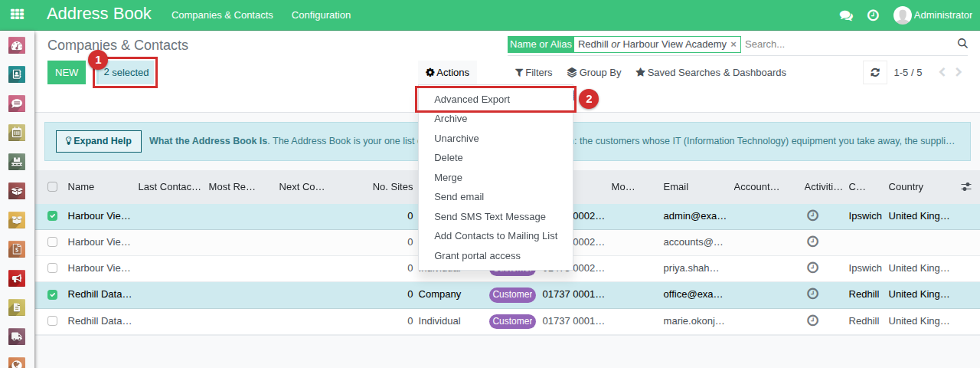
Task: Choose Add Contacts to Mailing List
Action: click(x=495, y=236)
